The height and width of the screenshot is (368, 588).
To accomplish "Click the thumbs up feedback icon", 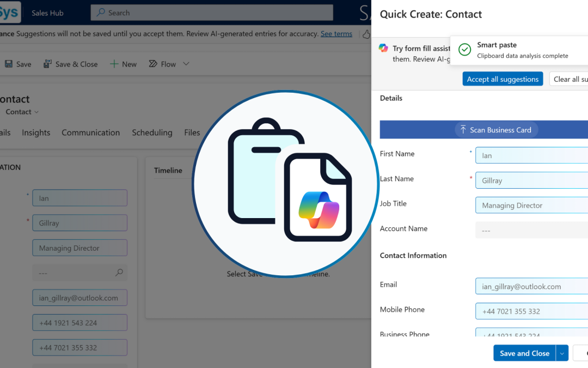I will 366,34.
